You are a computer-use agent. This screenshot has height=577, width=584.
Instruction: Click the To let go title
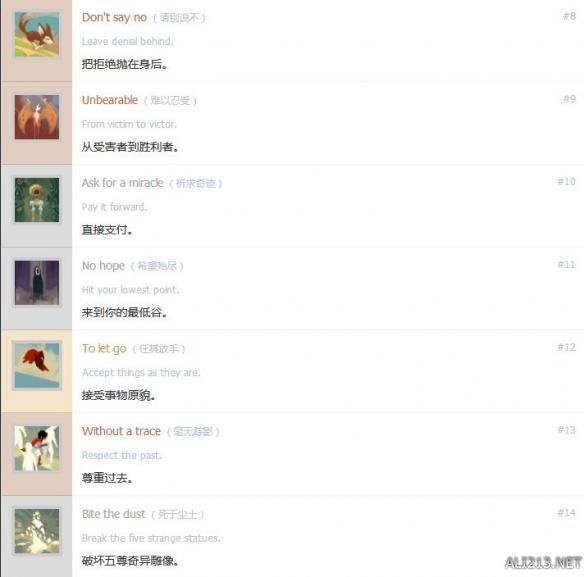tap(104, 348)
